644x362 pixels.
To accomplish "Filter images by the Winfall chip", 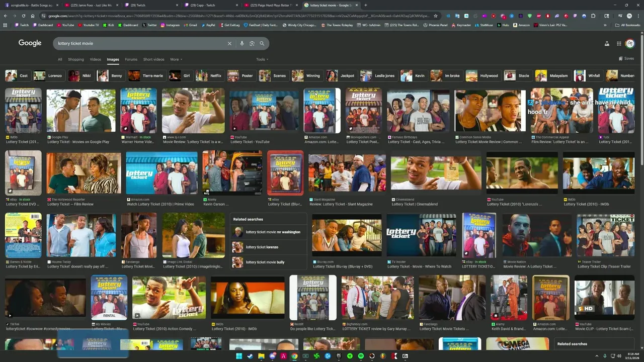I will click(588, 75).
